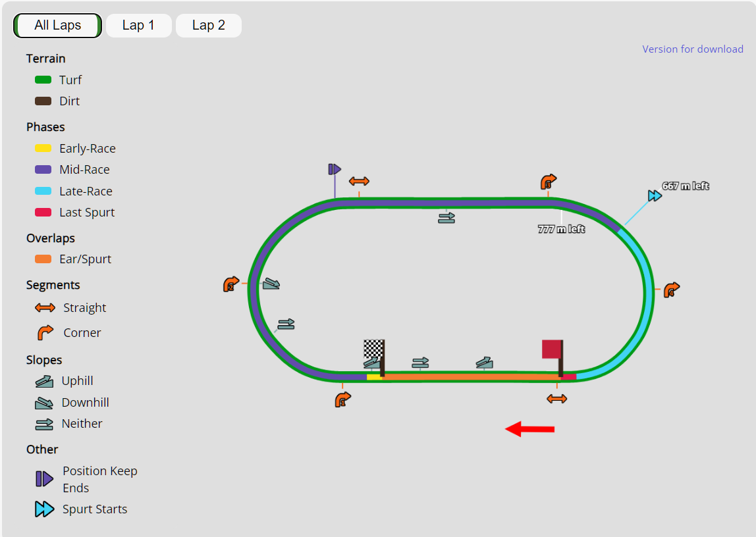Image resolution: width=756 pixels, height=537 pixels.
Task: Click the Straight legend label
Action: pos(85,308)
